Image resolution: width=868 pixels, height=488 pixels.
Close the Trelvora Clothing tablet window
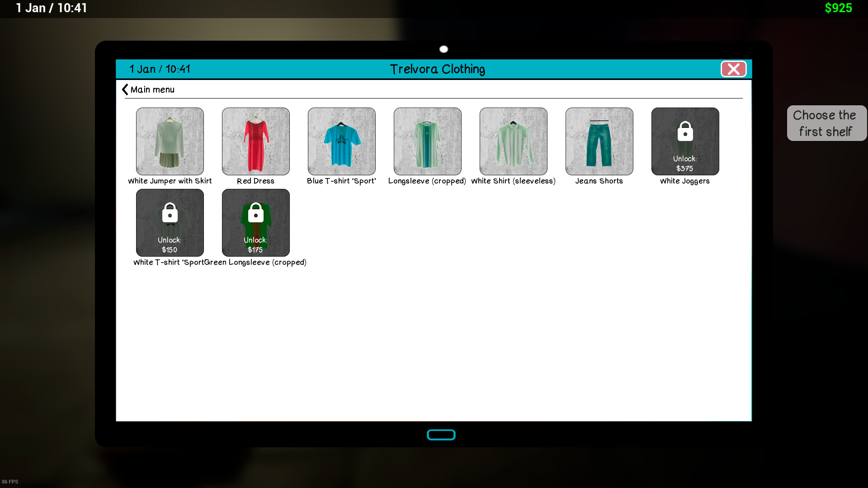[x=733, y=69]
